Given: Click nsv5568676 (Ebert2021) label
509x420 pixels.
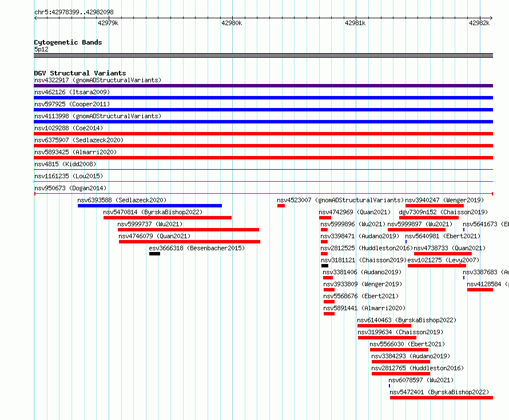Looking at the screenshot, I should coord(361,296).
